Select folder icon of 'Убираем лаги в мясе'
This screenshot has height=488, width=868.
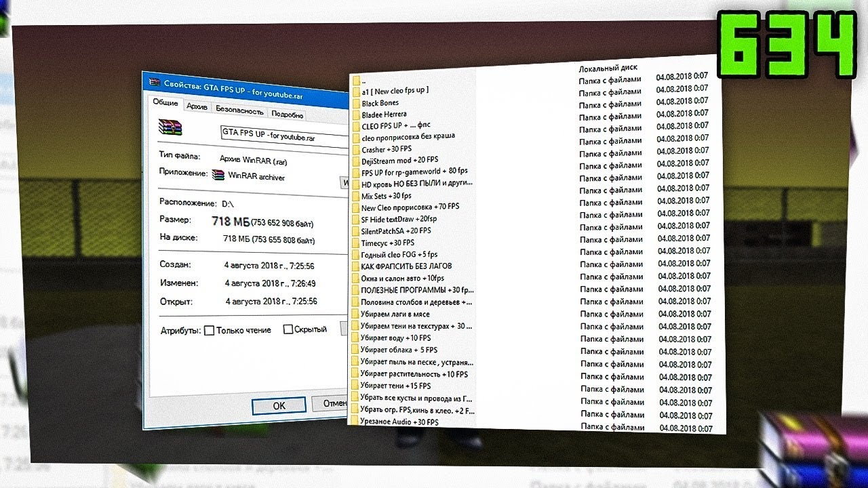tap(355, 314)
